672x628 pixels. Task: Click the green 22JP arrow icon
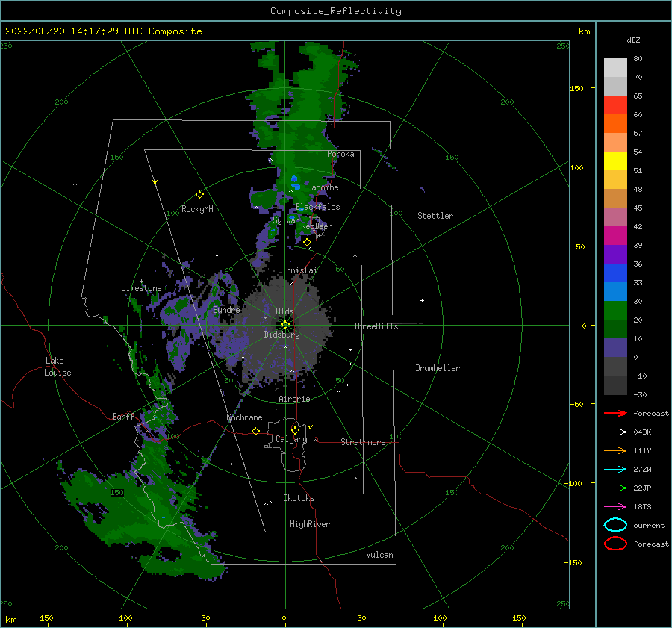(615, 488)
